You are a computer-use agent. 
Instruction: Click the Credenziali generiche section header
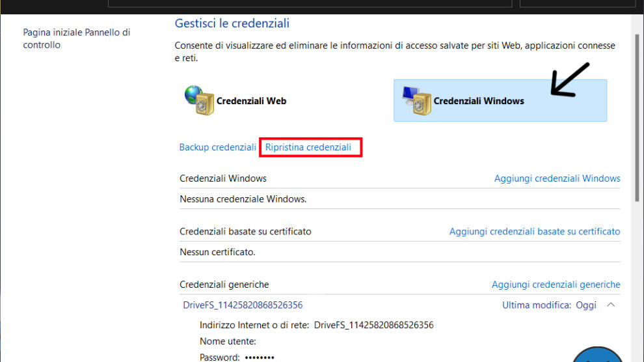[224, 285]
